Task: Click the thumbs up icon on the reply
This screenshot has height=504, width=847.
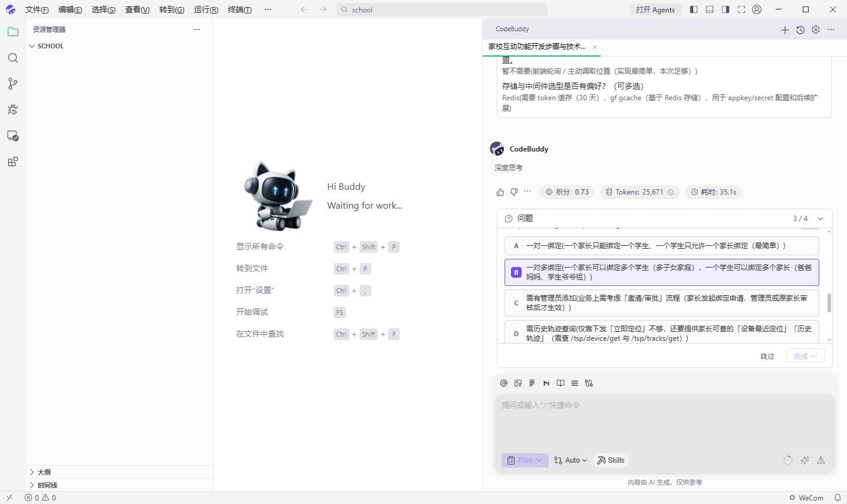Action: 500,192
